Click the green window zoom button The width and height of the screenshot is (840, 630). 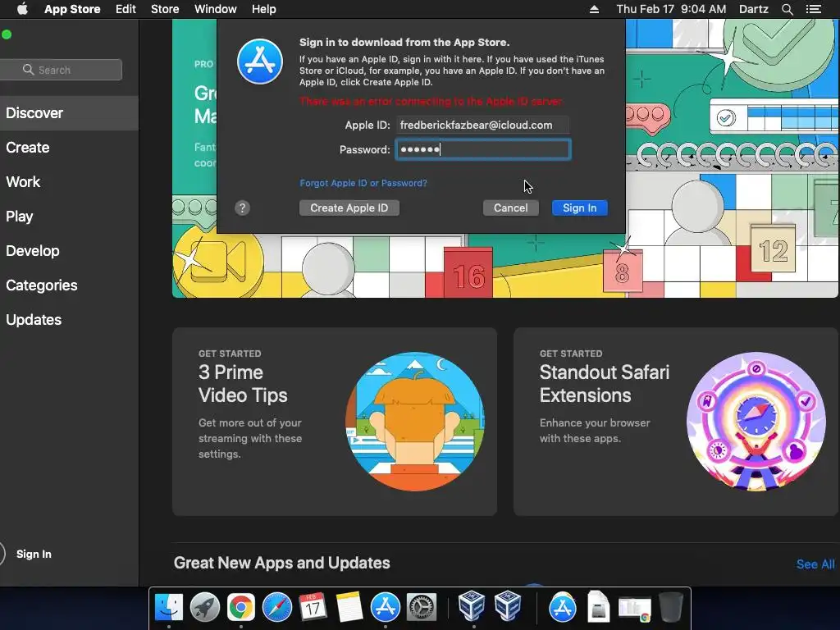click(x=7, y=34)
